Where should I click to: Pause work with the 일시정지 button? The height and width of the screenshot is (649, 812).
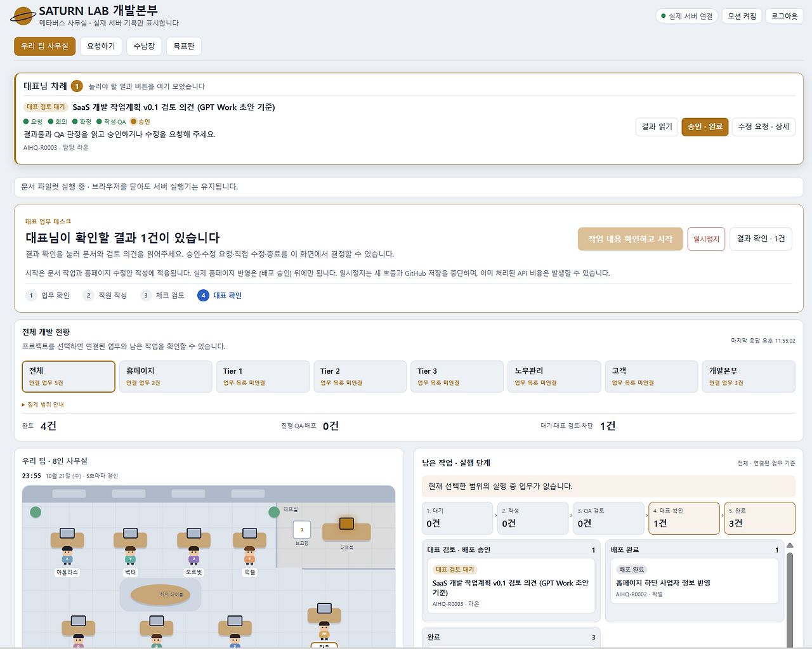706,239
